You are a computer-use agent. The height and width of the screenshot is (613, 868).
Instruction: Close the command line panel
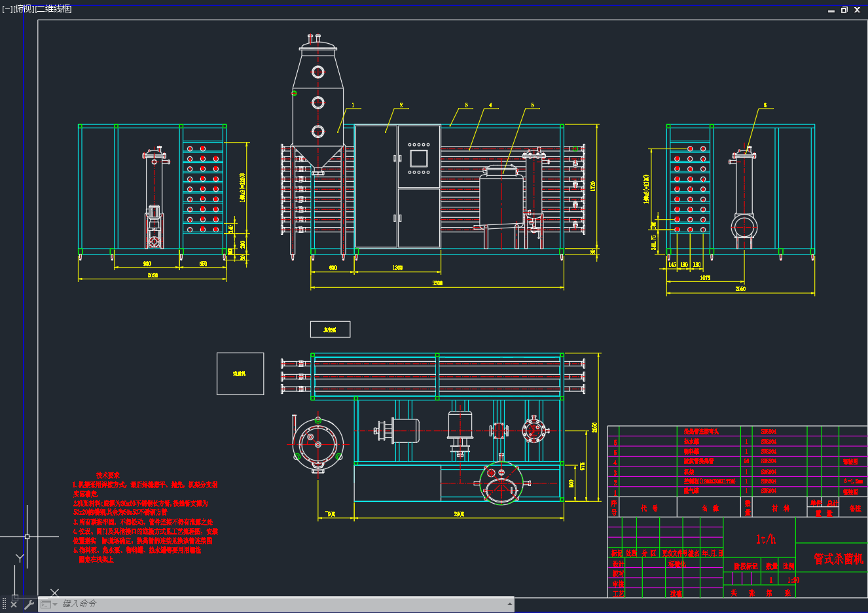coord(14,604)
